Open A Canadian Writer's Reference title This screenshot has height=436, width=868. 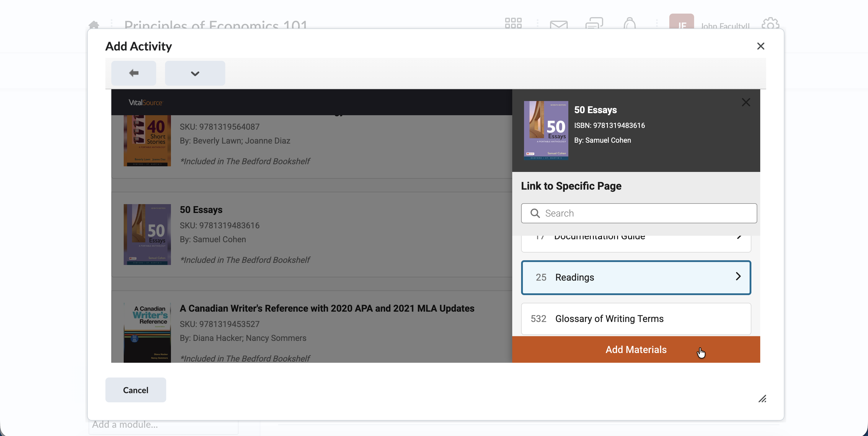point(327,308)
